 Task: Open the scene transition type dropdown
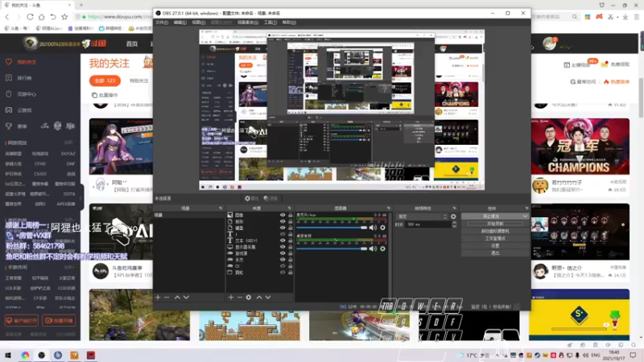[422, 216]
